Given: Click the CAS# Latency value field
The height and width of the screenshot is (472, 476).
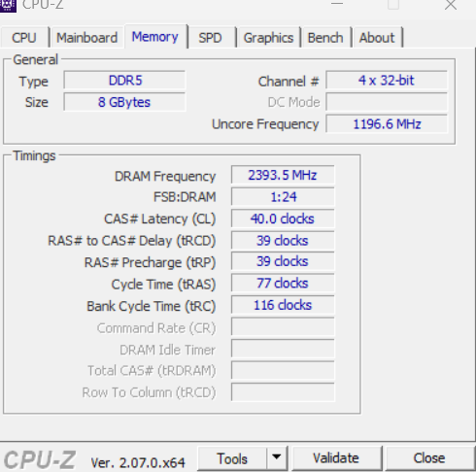Looking at the screenshot, I should click(283, 219).
